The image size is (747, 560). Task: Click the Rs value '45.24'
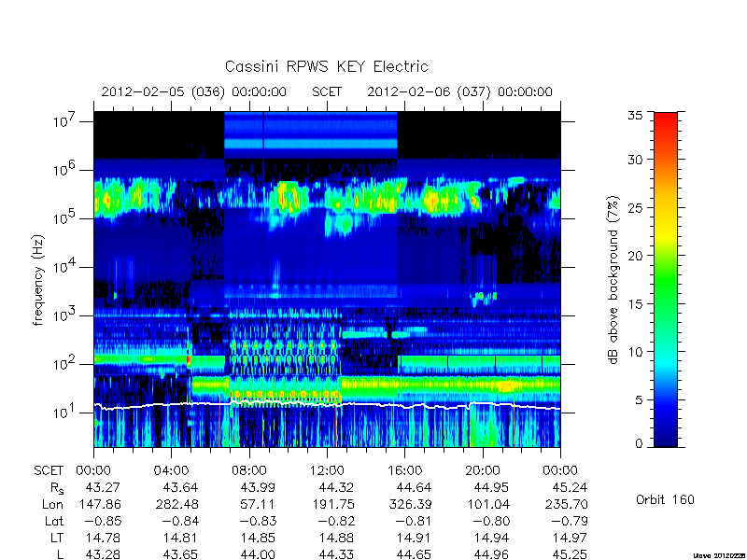tap(570, 487)
